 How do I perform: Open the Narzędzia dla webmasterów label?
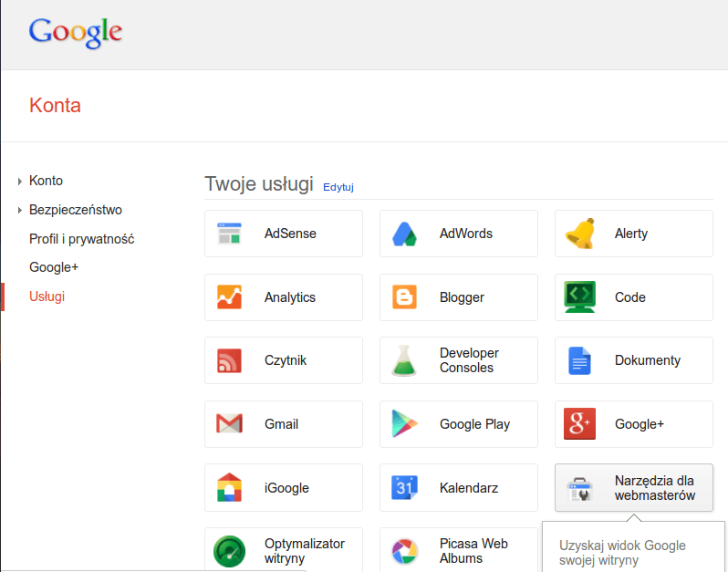655,488
